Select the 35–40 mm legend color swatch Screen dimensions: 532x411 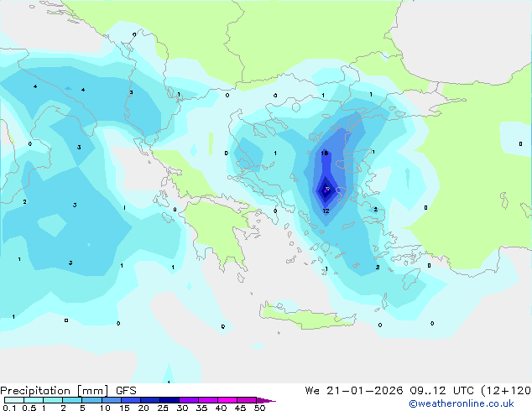coord(208,400)
